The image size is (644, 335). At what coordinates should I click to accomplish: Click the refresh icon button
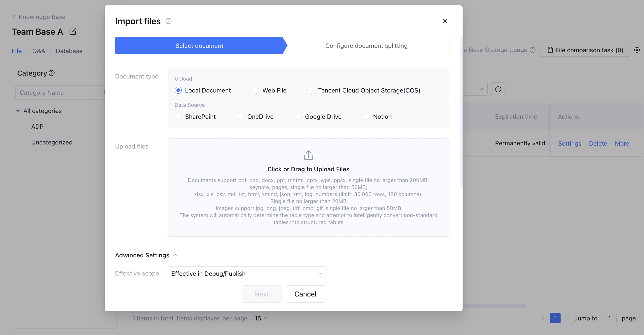coord(498,89)
